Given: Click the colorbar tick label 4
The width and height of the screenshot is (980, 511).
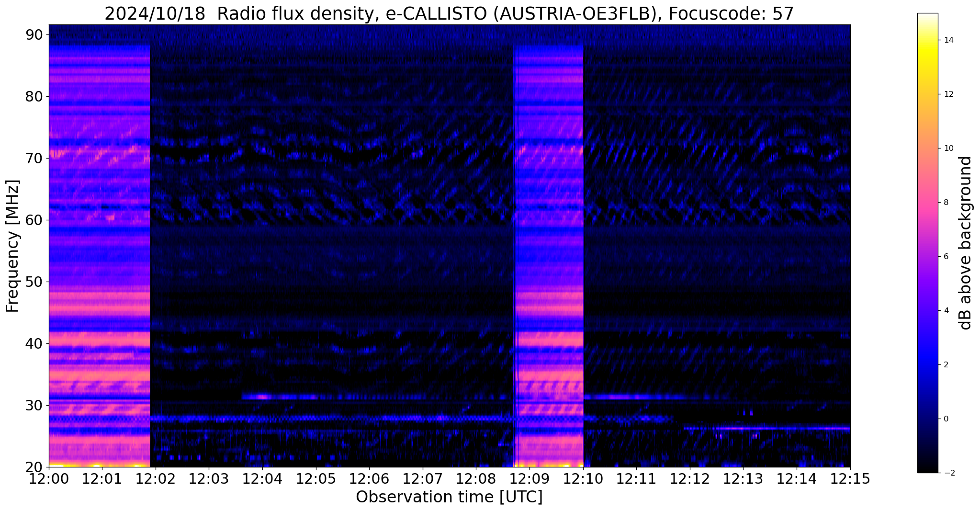Looking at the screenshot, I should (x=946, y=311).
